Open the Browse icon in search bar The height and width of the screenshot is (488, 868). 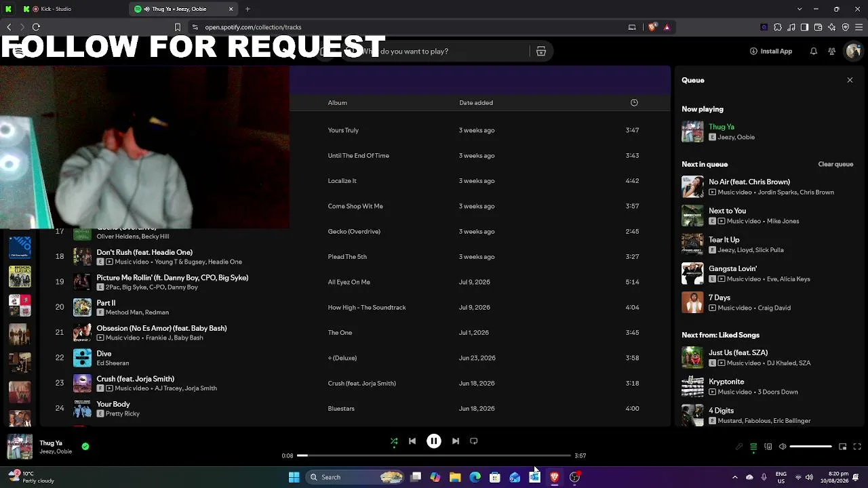pos(541,52)
